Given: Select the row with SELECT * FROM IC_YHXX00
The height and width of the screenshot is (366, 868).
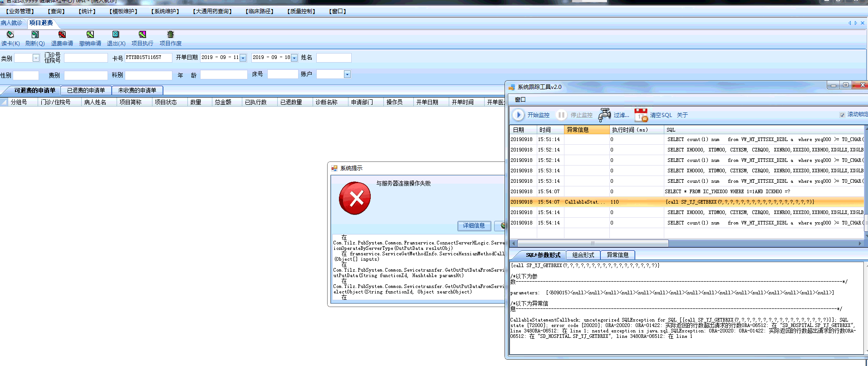Looking at the screenshot, I should pyautogui.click(x=687, y=191).
